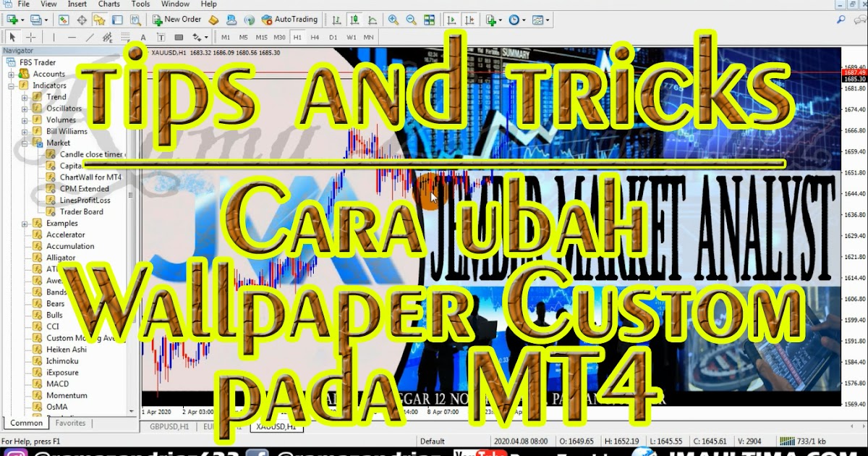This screenshot has width=868, height=456.
Task: Switch to the Common navigator tab
Action: point(27,423)
